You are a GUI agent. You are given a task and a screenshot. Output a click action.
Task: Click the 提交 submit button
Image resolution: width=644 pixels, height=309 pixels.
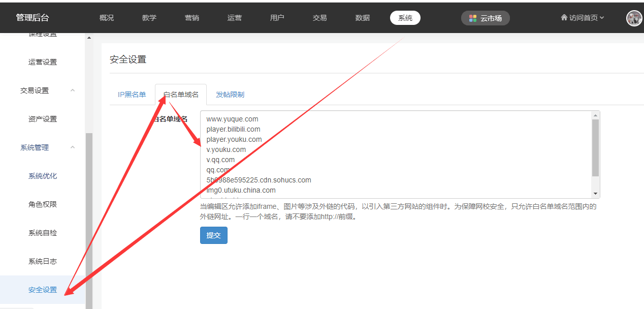pyautogui.click(x=213, y=235)
